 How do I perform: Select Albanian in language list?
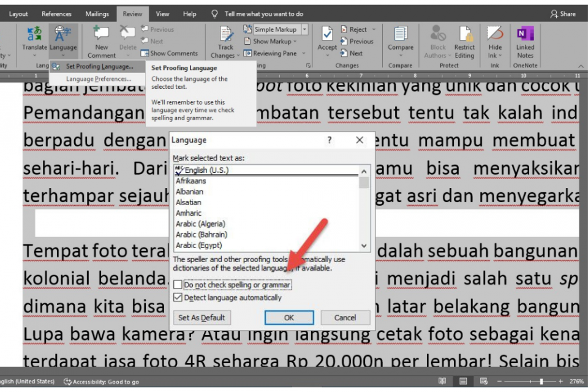tap(266, 192)
